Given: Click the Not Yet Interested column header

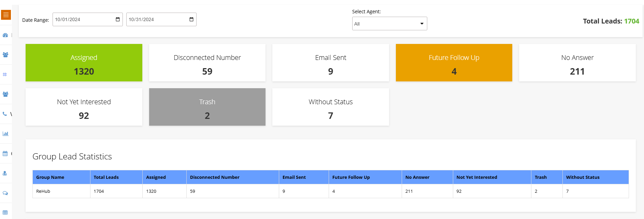Looking at the screenshot, I should point(492,177).
